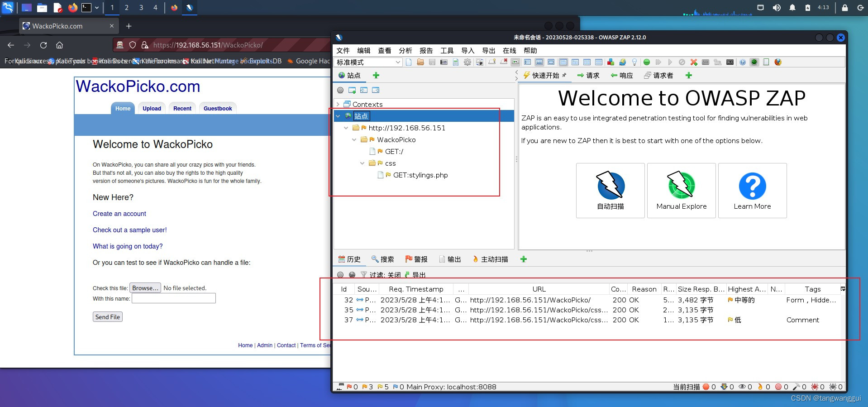868x407 pixels.
Task: Click the new context icon with green plus
Action: point(352,90)
